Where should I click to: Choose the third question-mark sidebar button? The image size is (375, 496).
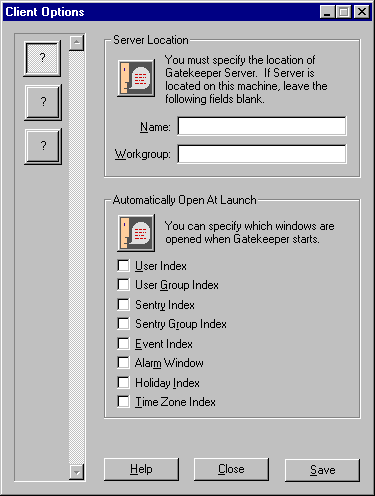click(x=43, y=146)
